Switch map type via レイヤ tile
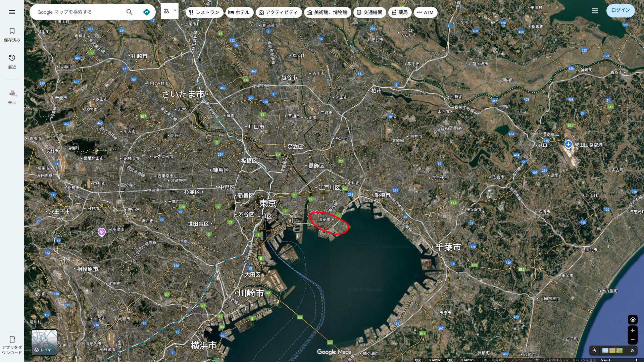644x362 pixels. (44, 342)
